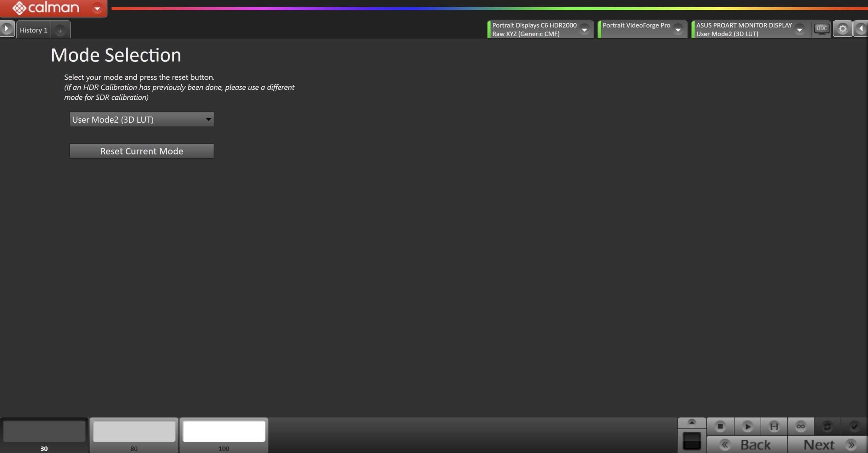Click the read series bracket icon

click(774, 426)
